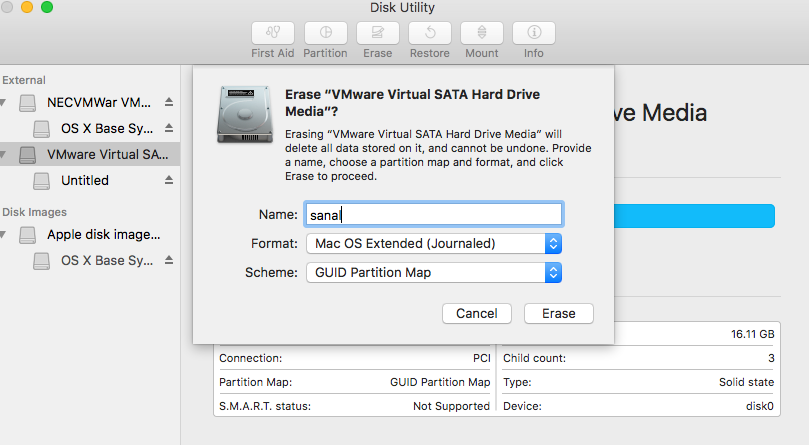Open the Format dropdown menu
Screen dimensions: 809x445
pyautogui.click(x=434, y=243)
